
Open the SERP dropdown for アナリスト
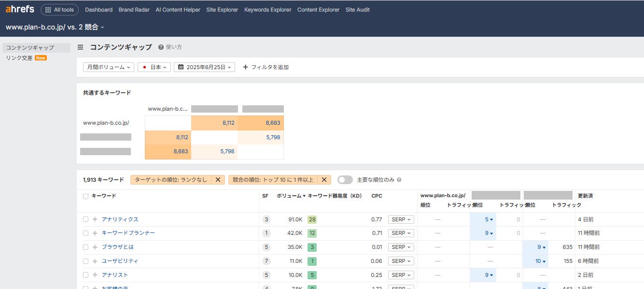coord(401,275)
